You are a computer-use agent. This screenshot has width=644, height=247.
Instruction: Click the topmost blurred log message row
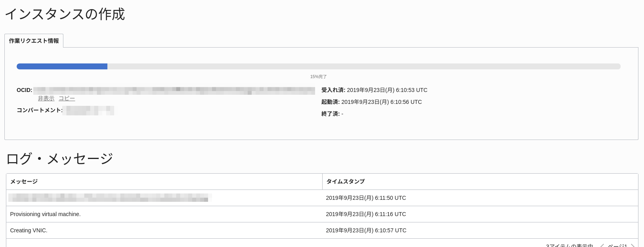(110, 198)
